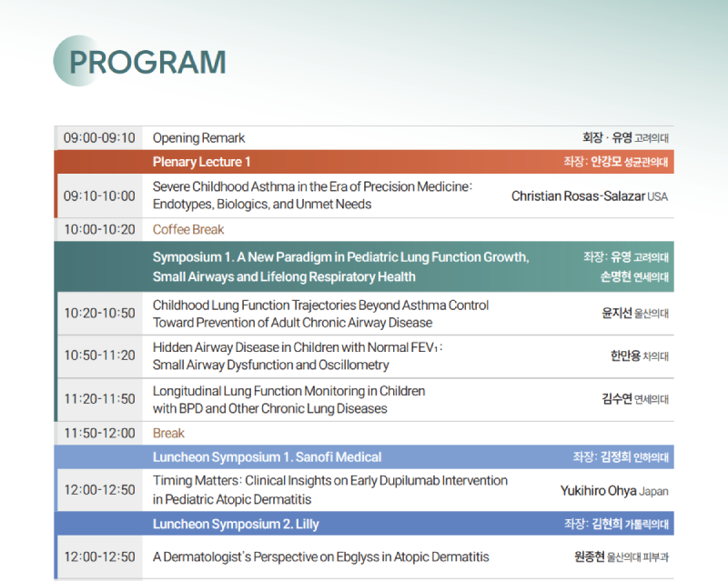Click the Plenary Lecture 1 orange header
728x581 pixels.
364,162
